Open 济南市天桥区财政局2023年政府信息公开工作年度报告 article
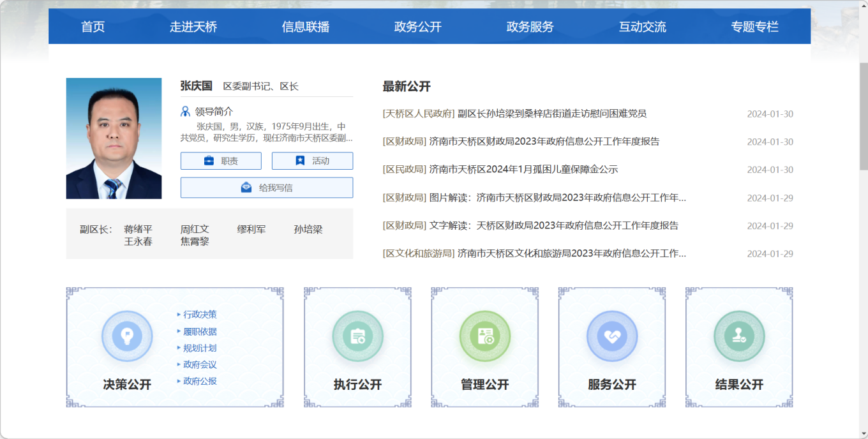The width and height of the screenshot is (868, 439). click(544, 142)
